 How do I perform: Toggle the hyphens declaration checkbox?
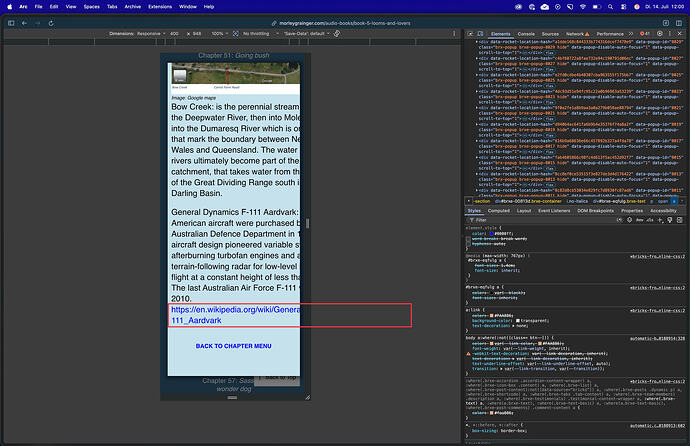click(x=468, y=244)
